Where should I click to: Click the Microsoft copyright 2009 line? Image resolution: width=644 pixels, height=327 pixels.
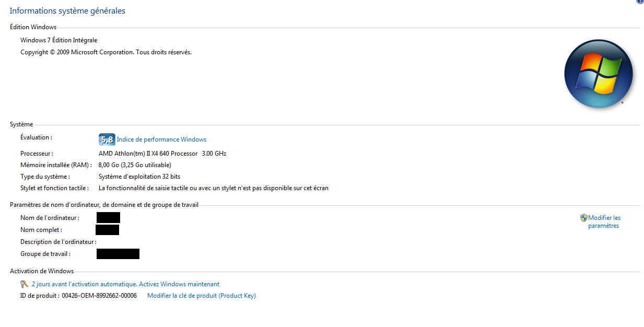pos(106,52)
